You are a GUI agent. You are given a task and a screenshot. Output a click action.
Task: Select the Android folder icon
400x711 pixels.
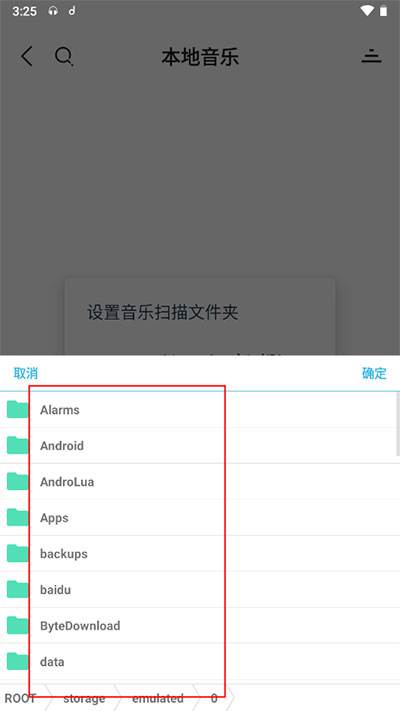[x=18, y=445]
